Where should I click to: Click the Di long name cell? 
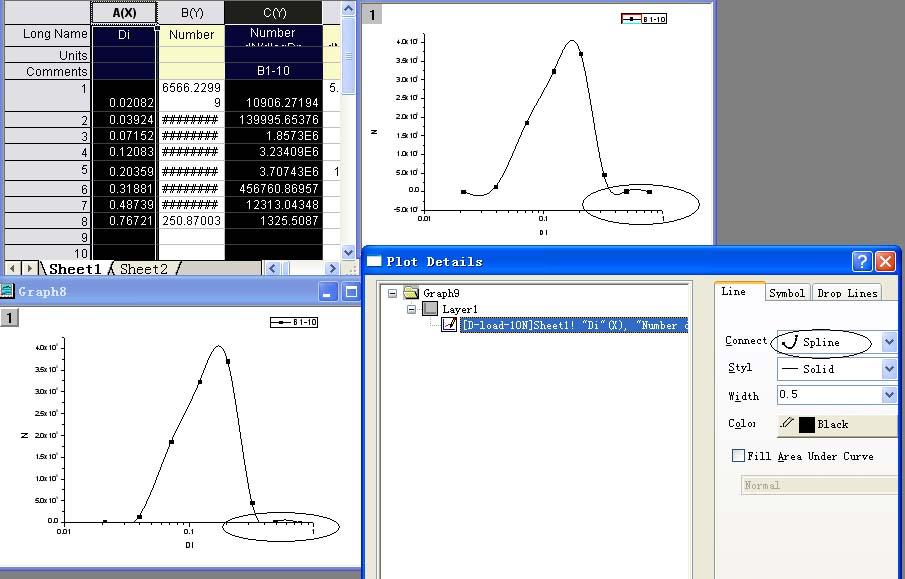click(124, 35)
